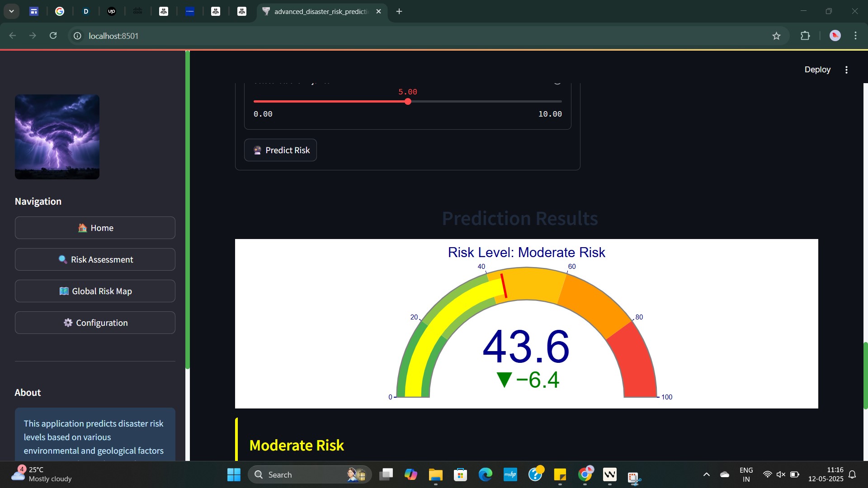Click the Deploy button
Viewport: 868px width, 488px height.
[x=817, y=70]
